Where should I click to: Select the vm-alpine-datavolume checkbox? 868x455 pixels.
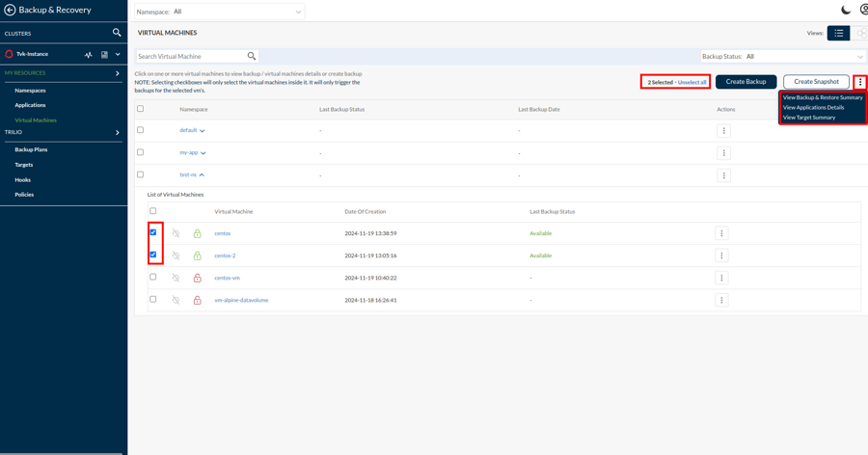(153, 300)
